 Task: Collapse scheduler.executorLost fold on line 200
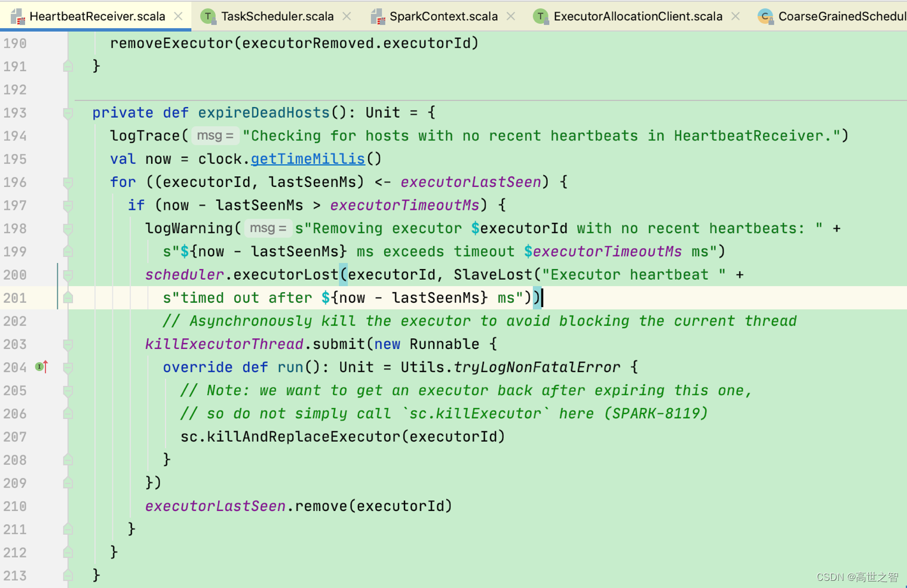(68, 275)
